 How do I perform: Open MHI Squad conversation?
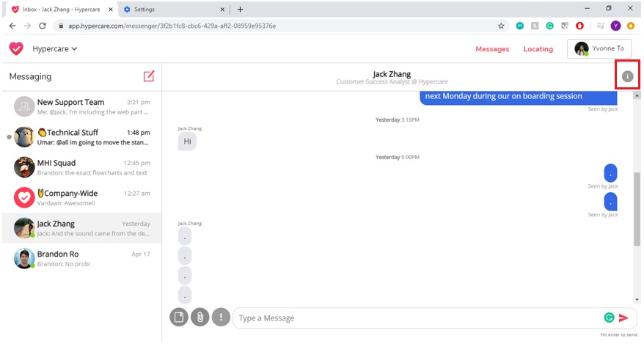point(81,167)
